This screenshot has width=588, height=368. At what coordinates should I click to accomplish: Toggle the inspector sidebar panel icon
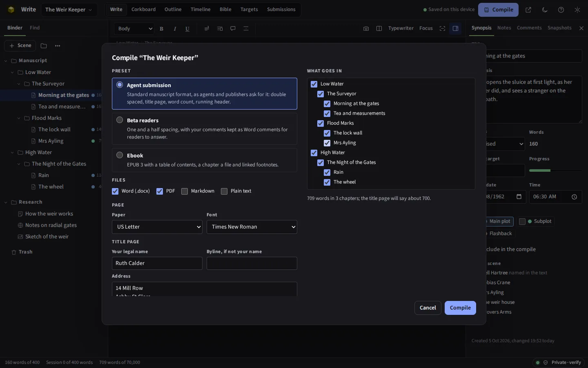click(455, 29)
